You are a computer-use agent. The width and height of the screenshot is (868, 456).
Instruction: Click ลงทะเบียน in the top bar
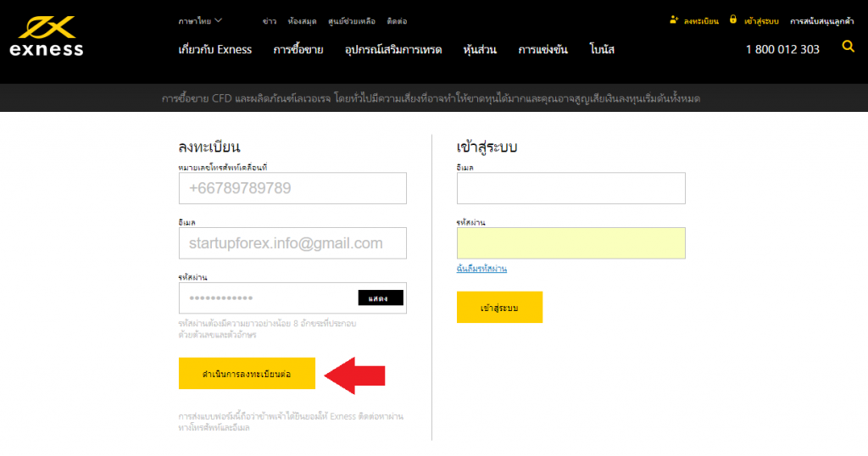pos(701,21)
